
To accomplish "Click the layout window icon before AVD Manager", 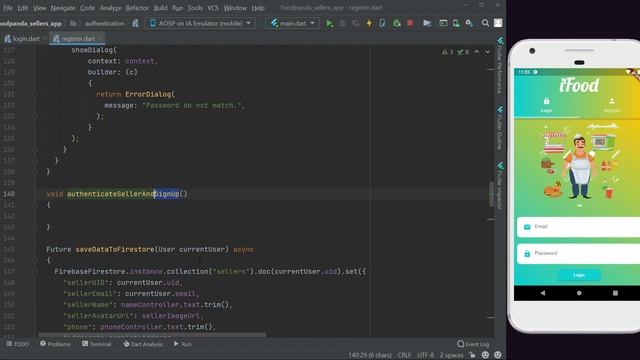I will click(443, 23).
